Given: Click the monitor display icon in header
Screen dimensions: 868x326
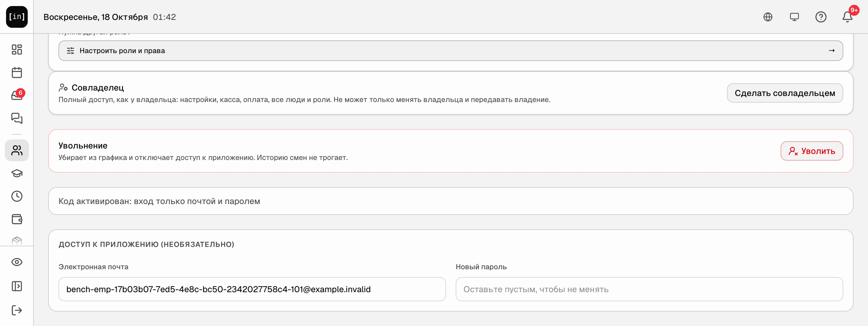Looking at the screenshot, I should click(x=794, y=17).
